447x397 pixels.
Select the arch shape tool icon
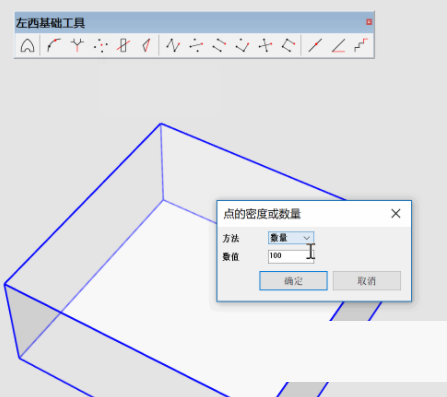point(27,45)
